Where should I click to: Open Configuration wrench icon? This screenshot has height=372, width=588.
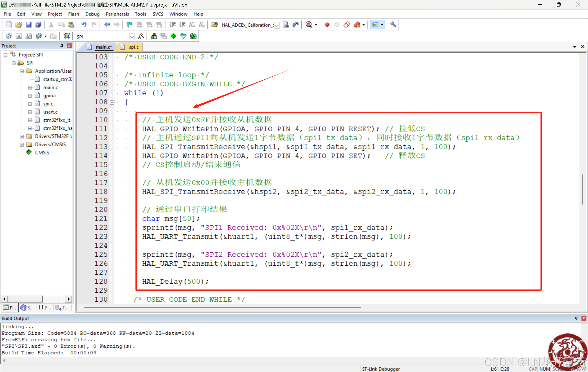(x=393, y=25)
